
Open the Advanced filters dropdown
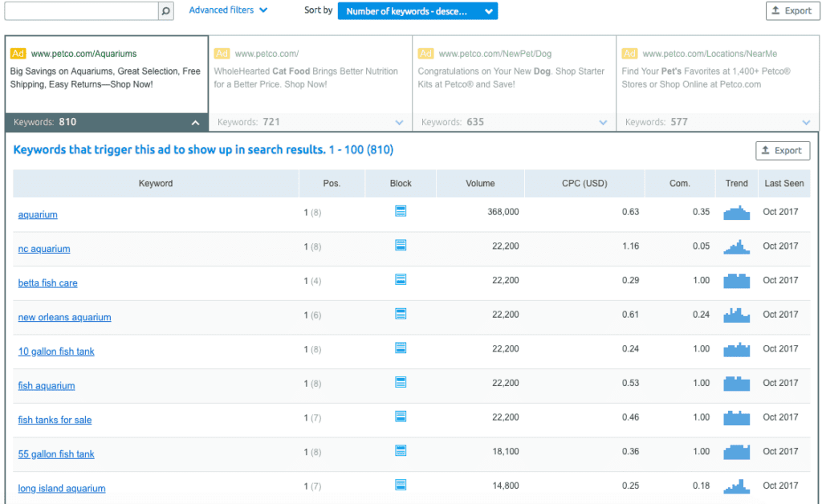coord(228,10)
